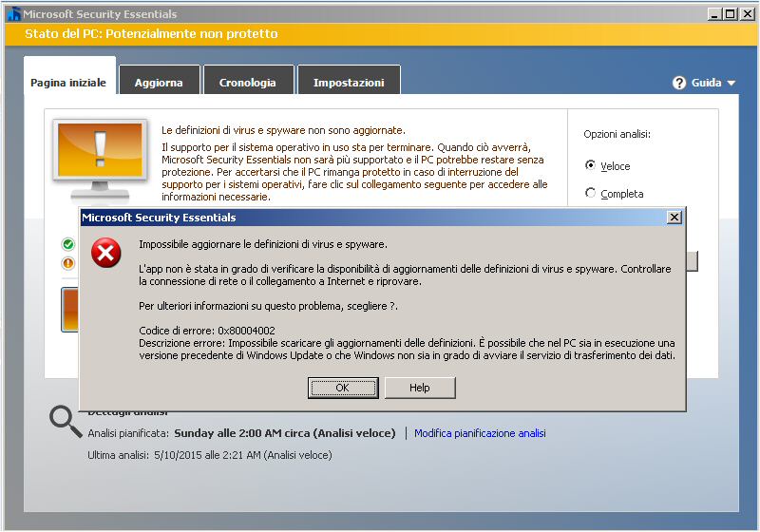
Task: Click the 'Ultima analisi: 5/10/2015' text
Action: coord(210,455)
